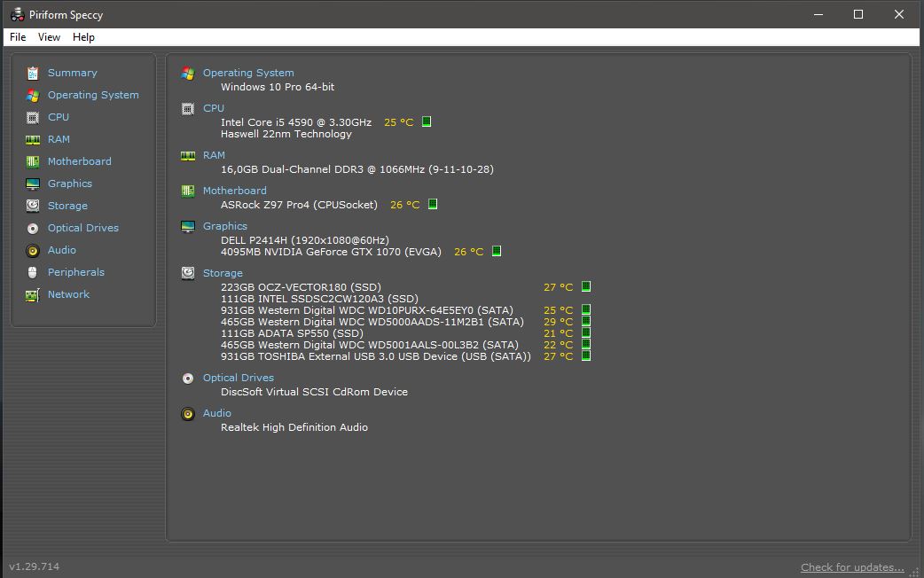924x578 pixels.
Task: Click the Graphics monitor icon in sidebar
Action: [x=33, y=184]
